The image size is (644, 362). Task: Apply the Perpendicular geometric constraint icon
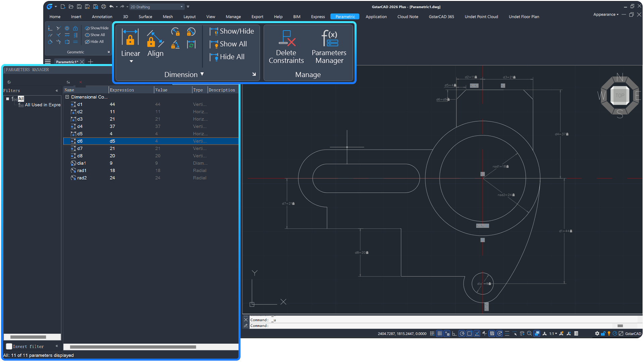58,35
